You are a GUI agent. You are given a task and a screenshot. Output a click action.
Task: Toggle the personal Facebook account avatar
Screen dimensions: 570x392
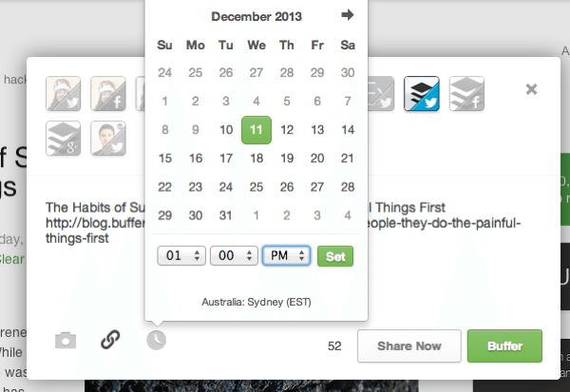point(108,93)
